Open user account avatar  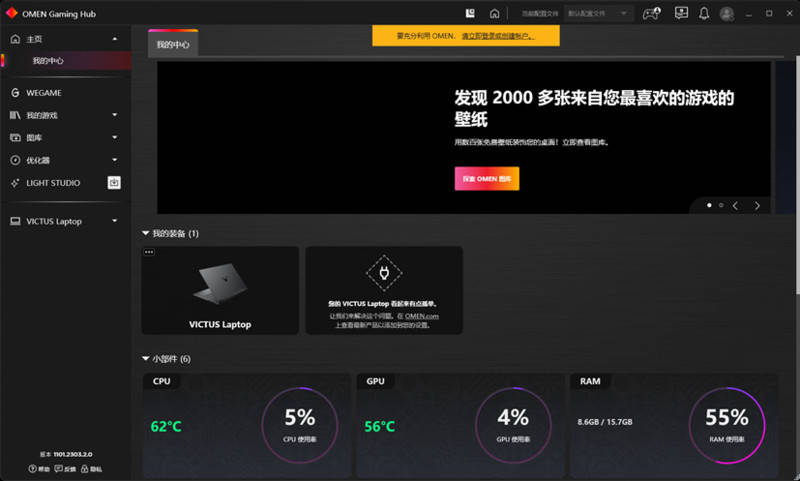click(x=727, y=14)
